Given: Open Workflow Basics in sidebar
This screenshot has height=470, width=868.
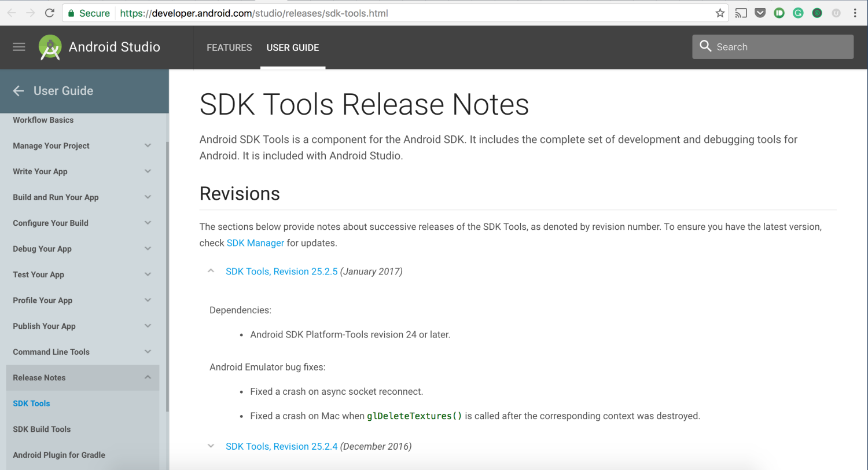Looking at the screenshot, I should [43, 120].
